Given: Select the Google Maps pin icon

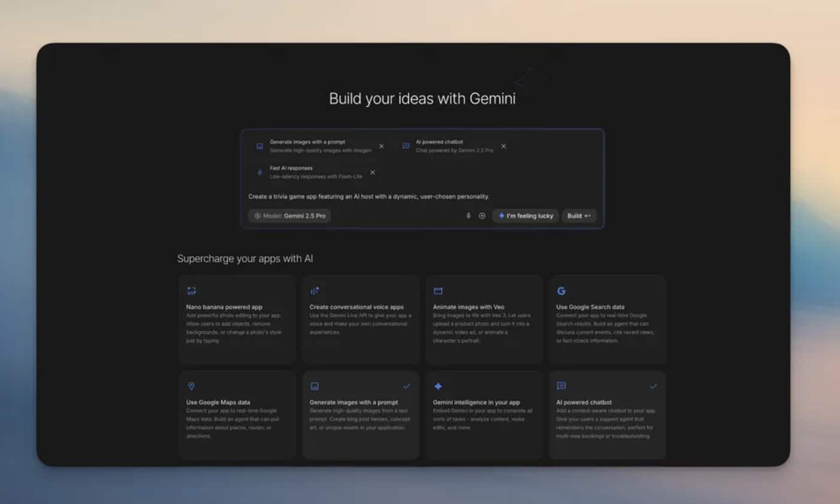Looking at the screenshot, I should [x=191, y=386].
